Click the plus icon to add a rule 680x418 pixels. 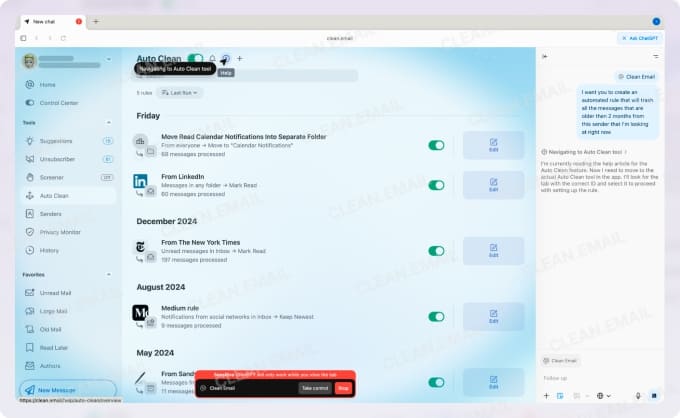(240, 59)
